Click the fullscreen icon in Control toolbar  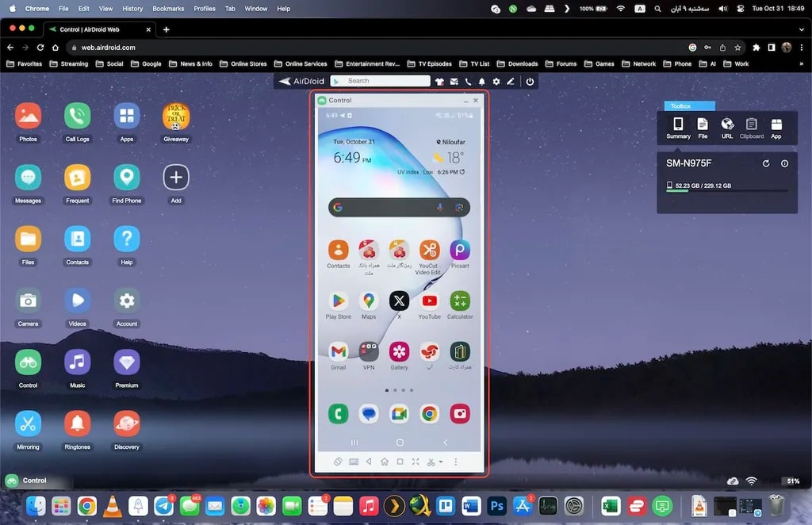click(415, 462)
